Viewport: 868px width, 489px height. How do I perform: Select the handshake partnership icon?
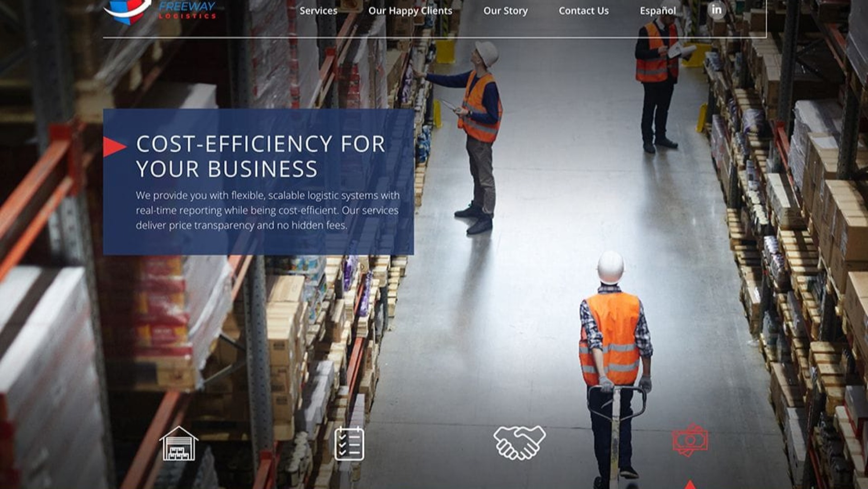519,442
